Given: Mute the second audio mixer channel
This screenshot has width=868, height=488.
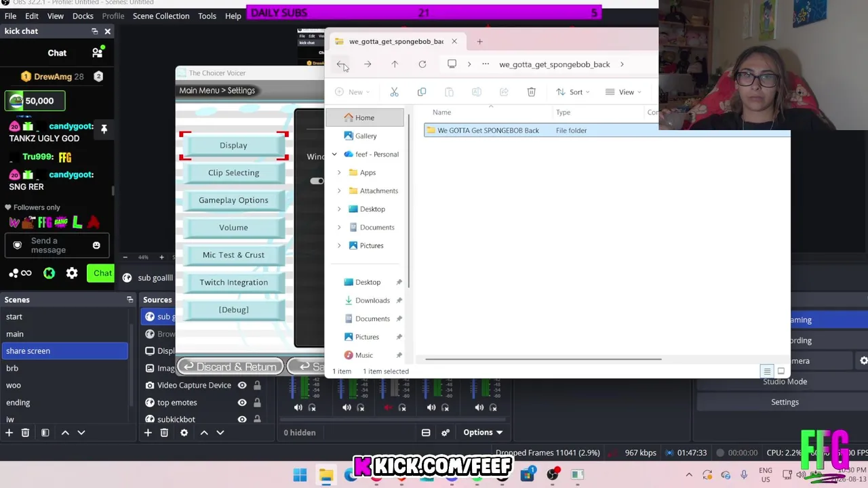Looking at the screenshot, I should click(347, 407).
